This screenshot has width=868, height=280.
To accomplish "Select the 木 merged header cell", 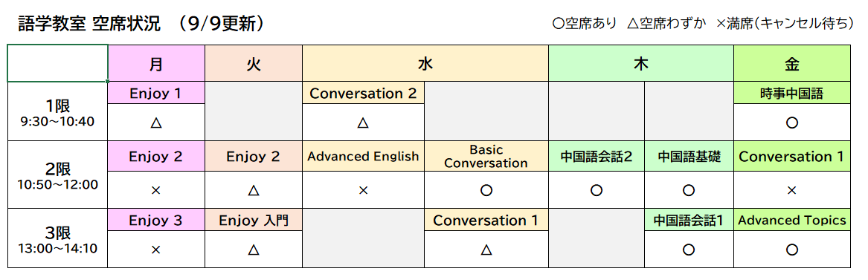I will tap(641, 64).
